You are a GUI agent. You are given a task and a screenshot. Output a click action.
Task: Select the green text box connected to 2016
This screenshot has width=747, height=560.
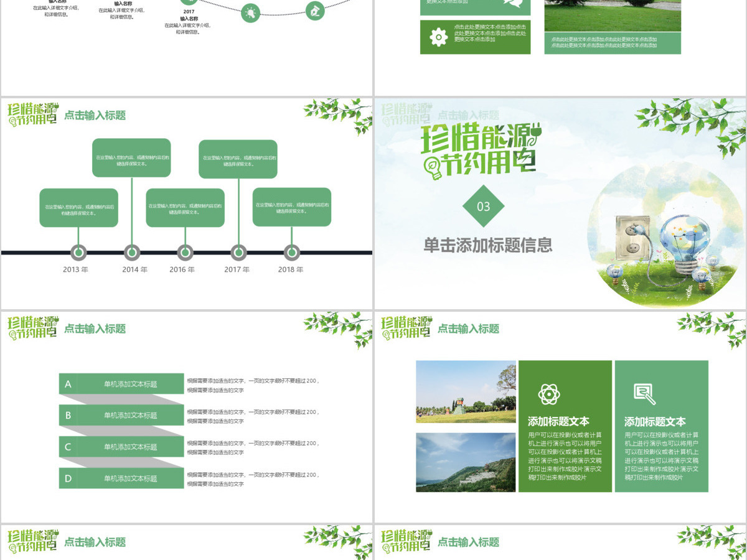pos(186,208)
